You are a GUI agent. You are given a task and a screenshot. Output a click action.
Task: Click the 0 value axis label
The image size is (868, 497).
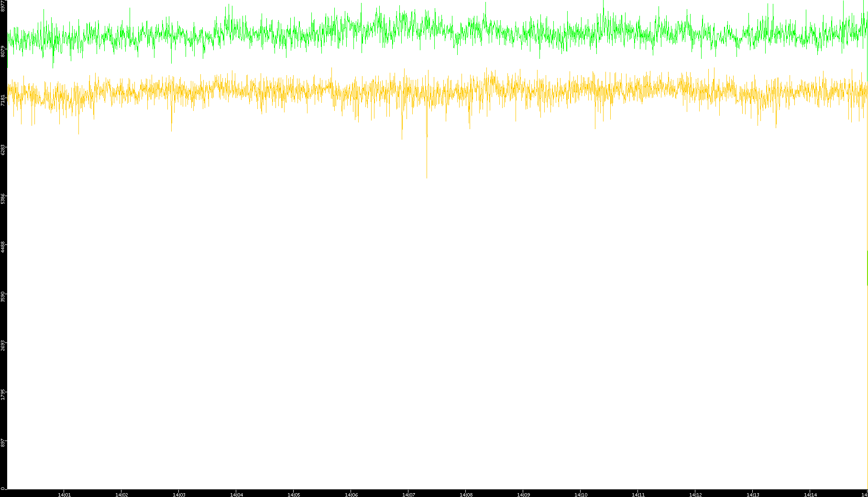(3, 488)
